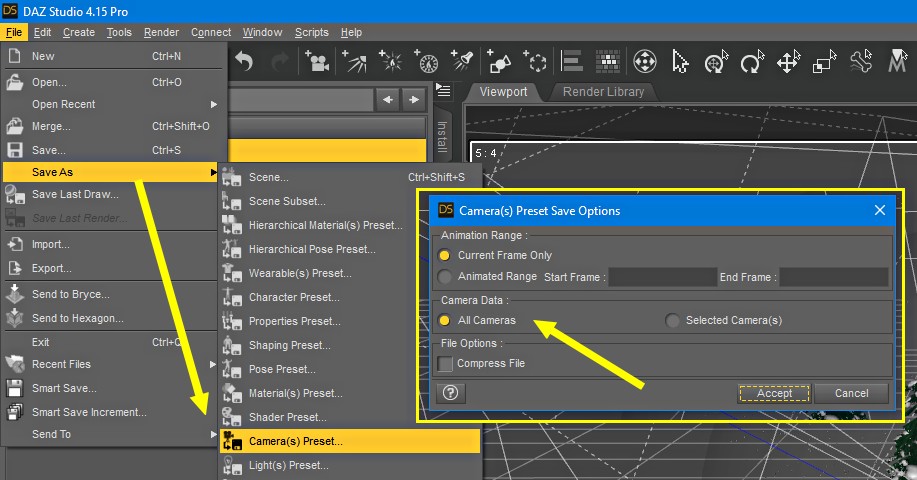This screenshot has height=480, width=917.
Task: Close the Camera(s) Preset Save Options dialog
Action: (x=880, y=210)
